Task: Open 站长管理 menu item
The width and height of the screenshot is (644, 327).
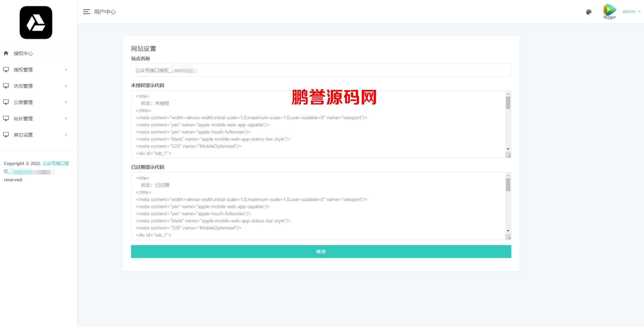Action: 23,119
